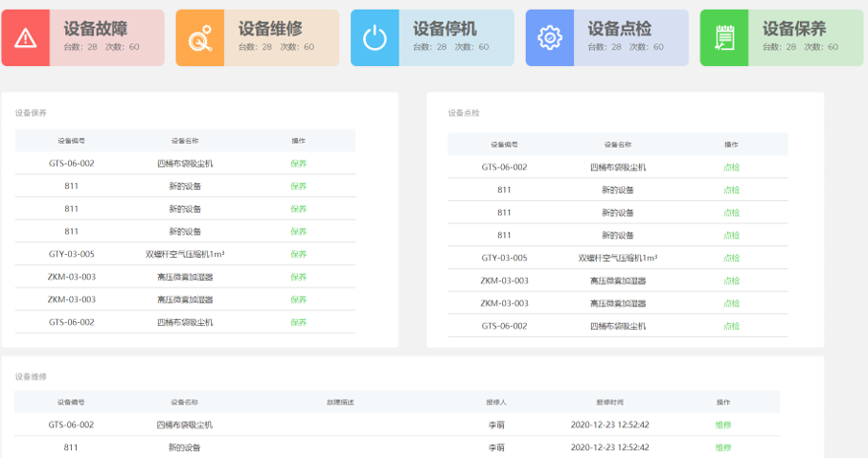The image size is (868, 458).
Task: Click 设备名称 header in 设备点检 table
Action: (x=618, y=145)
